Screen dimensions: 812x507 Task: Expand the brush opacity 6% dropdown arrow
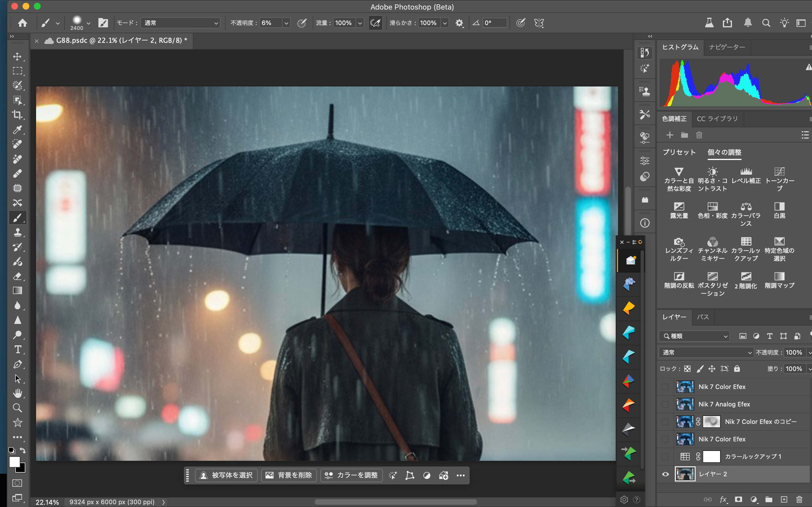[286, 23]
